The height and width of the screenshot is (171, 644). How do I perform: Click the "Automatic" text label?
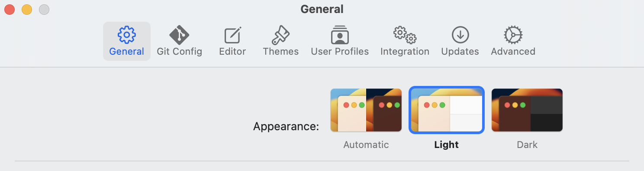coord(366,145)
